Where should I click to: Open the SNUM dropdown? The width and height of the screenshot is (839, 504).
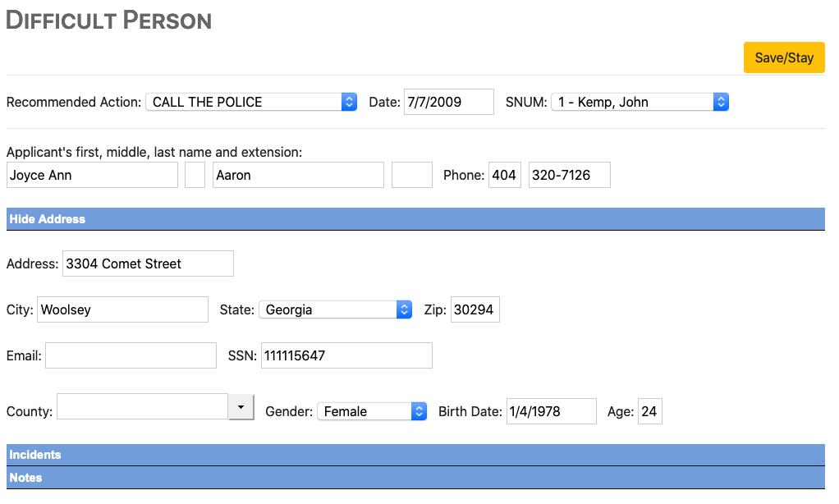[640, 102]
